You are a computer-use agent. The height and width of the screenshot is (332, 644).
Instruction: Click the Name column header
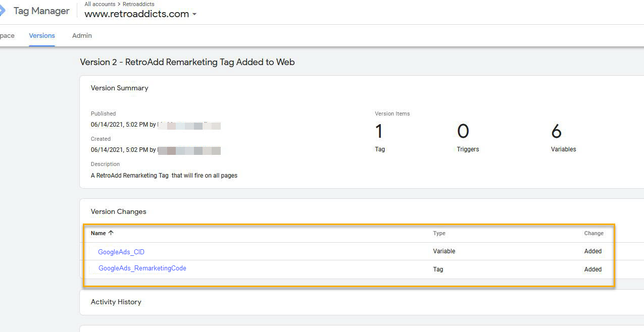(98, 233)
